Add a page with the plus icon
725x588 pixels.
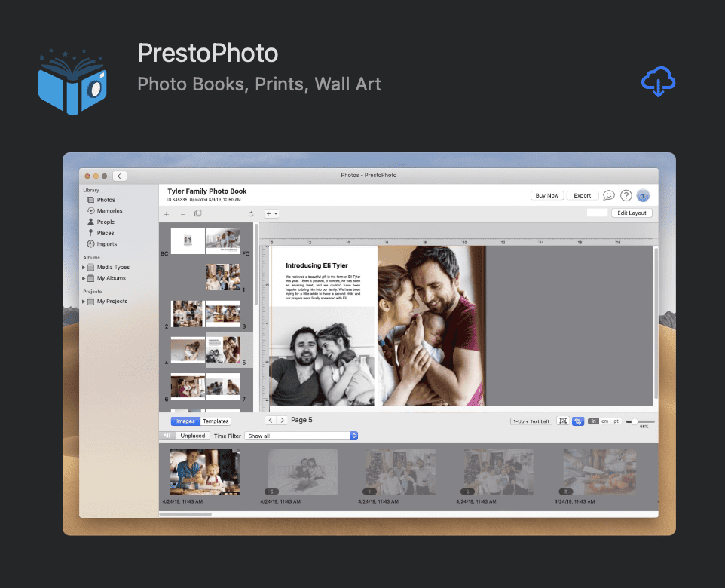(167, 214)
